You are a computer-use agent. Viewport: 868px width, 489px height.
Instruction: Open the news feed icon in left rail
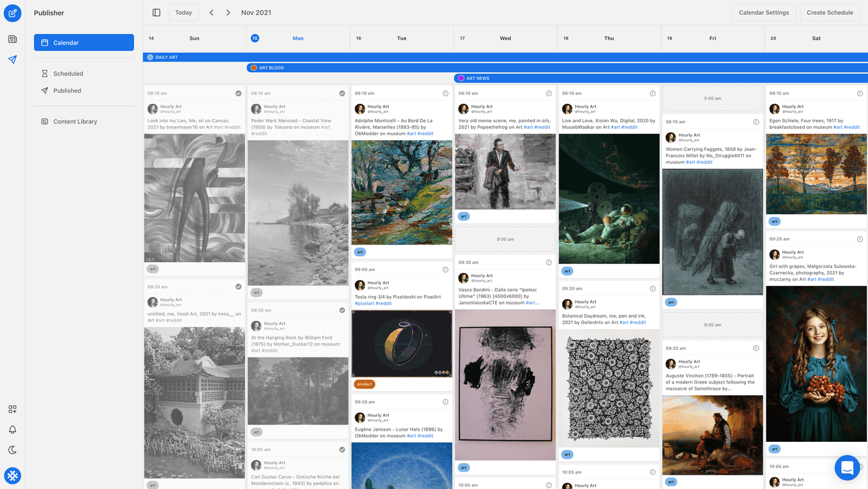click(x=12, y=39)
